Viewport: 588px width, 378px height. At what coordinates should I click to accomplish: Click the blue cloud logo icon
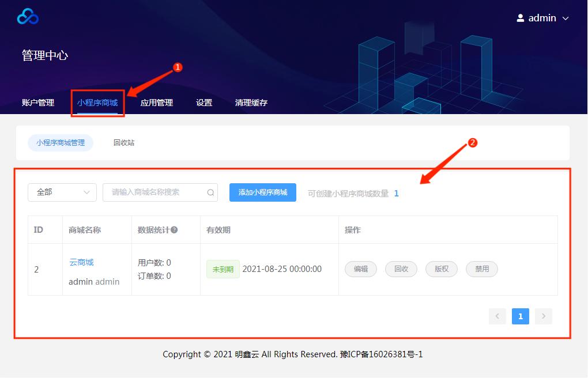pos(28,17)
